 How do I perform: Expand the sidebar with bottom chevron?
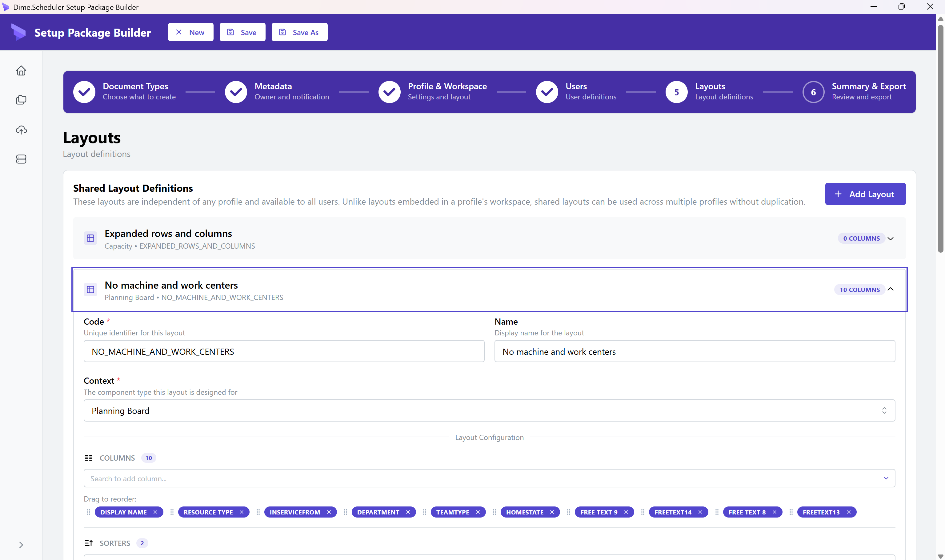pos(21,545)
